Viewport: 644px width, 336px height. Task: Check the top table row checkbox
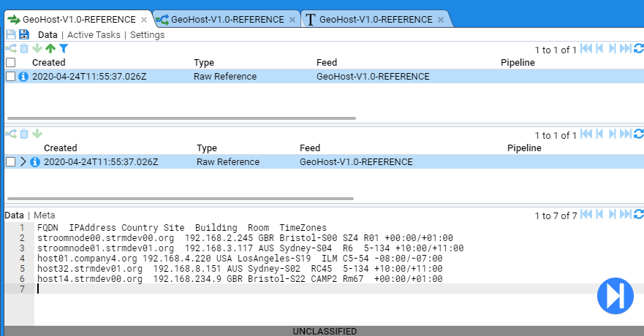coord(10,77)
